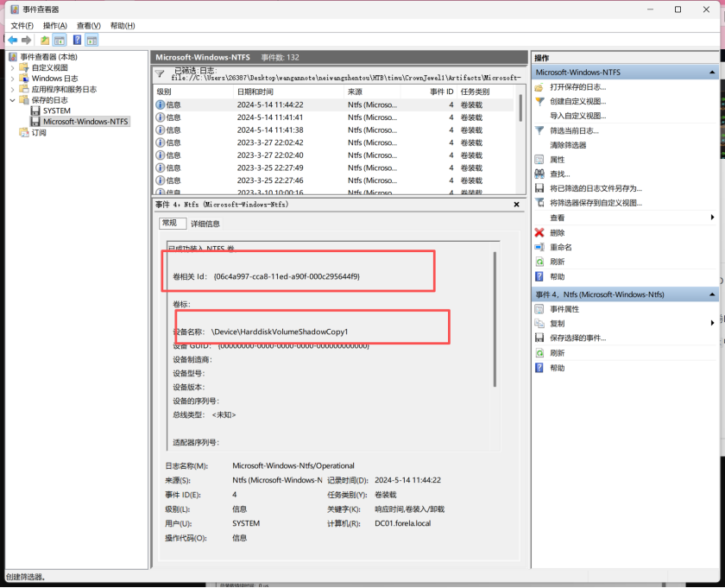Viewport: 725px width, 588px height.
Task: Select the 2024-5-14 11:44:22 event row
Action: pos(334,105)
